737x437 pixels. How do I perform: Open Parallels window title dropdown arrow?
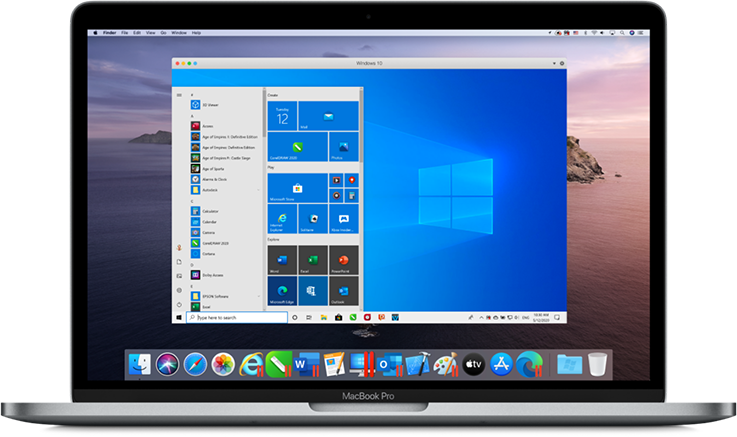pos(554,63)
